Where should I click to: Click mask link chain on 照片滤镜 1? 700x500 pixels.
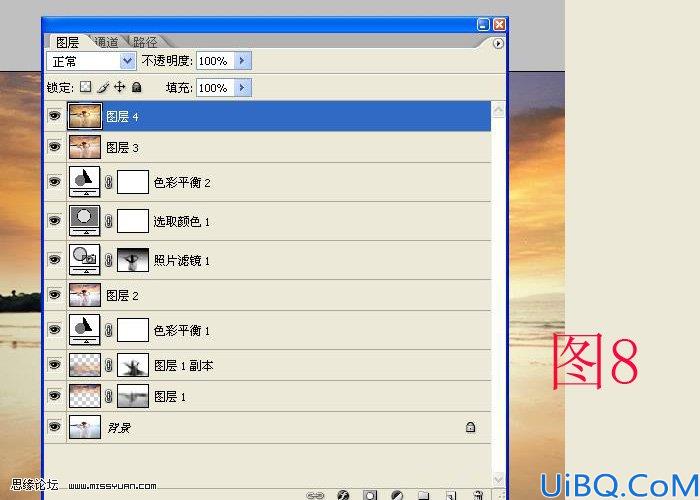coord(108,260)
